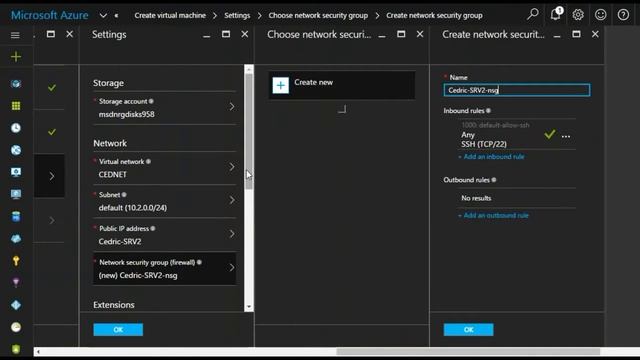
Task: Open Network security group (firewall) setting
Action: (165, 269)
